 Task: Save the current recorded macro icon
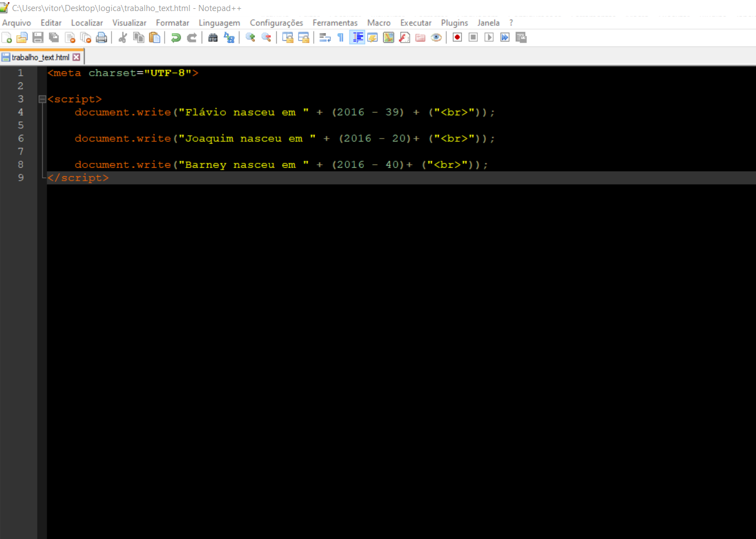[x=521, y=38]
